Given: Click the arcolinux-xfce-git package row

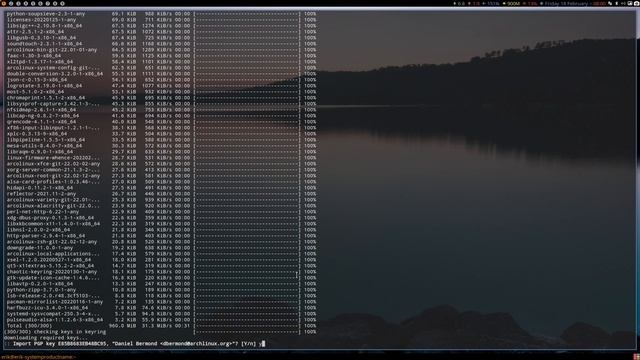Looking at the screenshot, I should [161, 164].
